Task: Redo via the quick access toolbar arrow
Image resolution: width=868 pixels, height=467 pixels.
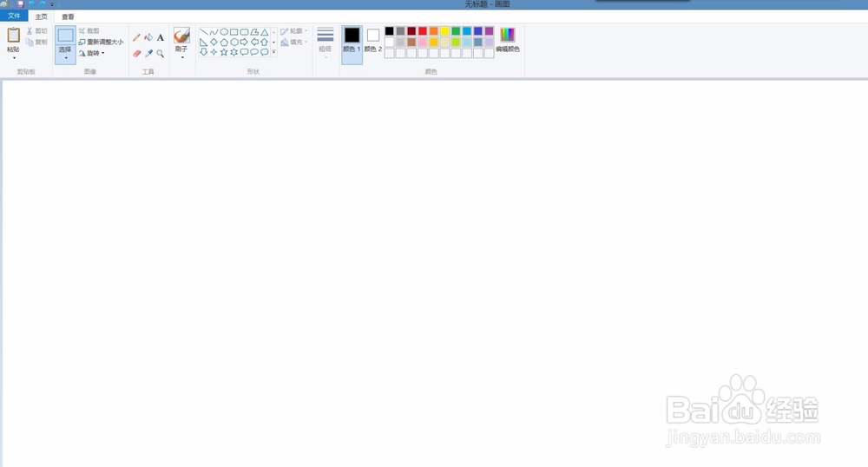Action: [43, 3]
